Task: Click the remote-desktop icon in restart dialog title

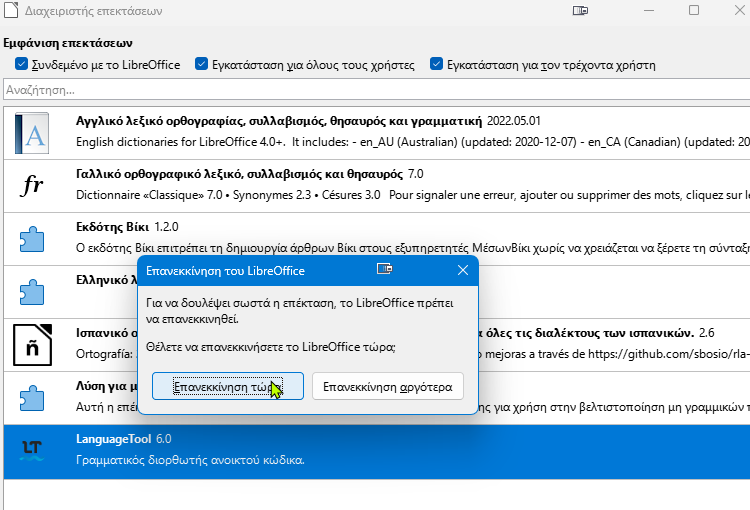Action: point(385,269)
